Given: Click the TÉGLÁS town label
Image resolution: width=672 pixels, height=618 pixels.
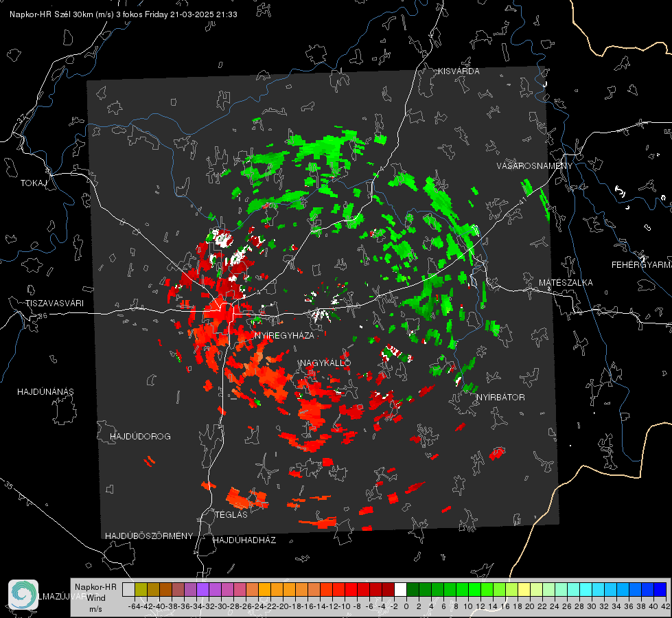Looking at the screenshot, I should pos(231,514).
